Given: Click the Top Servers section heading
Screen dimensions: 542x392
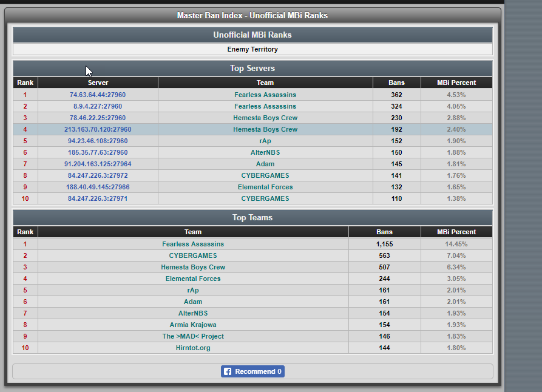Looking at the screenshot, I should click(x=252, y=68).
